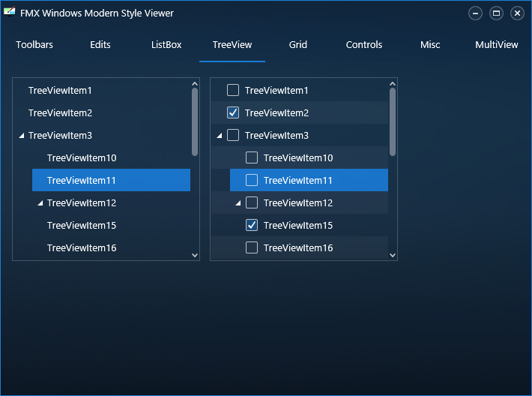This screenshot has width=532, height=396.
Task: Select TreeViewItem2 in left tree
Action: coord(60,112)
